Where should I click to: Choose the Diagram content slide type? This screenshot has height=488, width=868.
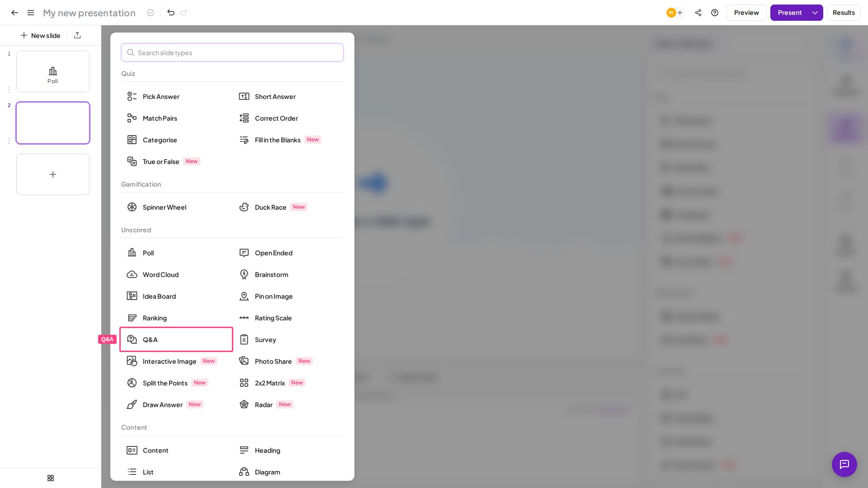[288, 472]
